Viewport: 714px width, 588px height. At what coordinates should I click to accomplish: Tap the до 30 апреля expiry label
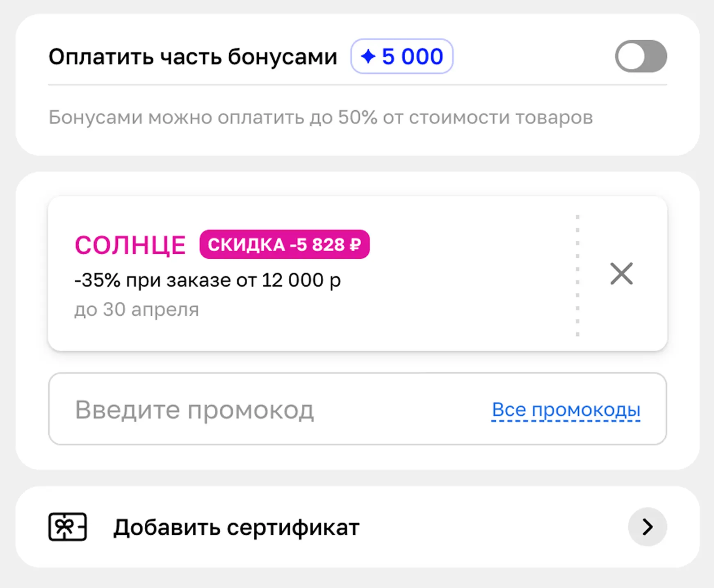(137, 310)
